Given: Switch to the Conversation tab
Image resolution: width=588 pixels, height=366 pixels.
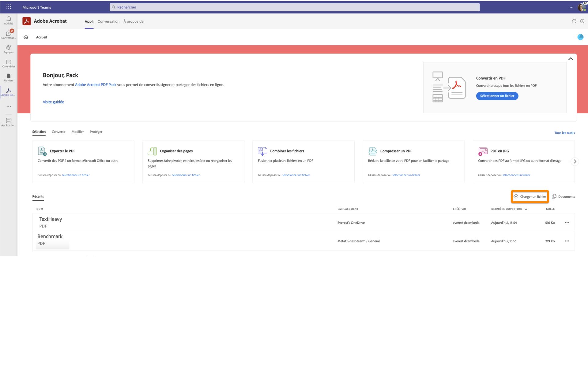Looking at the screenshot, I should click(108, 21).
